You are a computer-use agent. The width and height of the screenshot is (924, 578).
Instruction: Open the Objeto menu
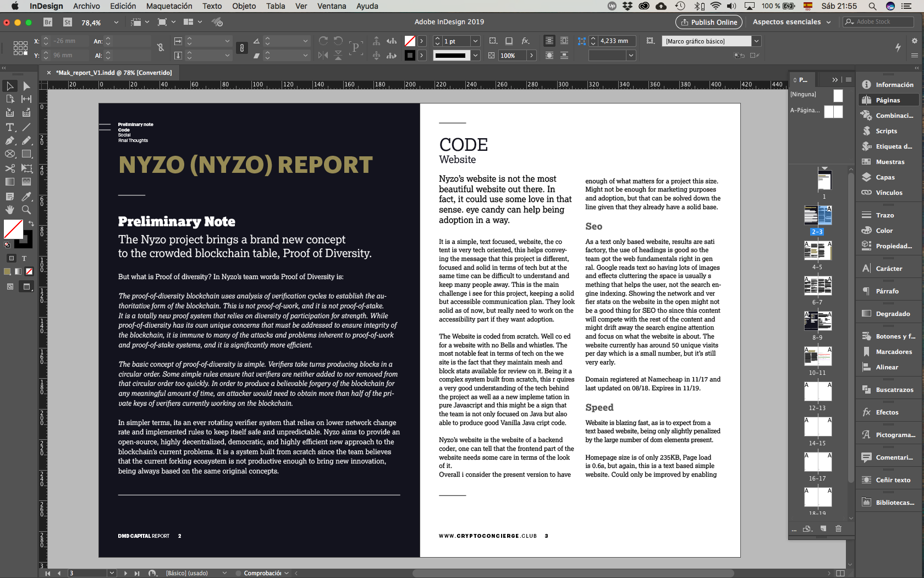click(x=244, y=6)
